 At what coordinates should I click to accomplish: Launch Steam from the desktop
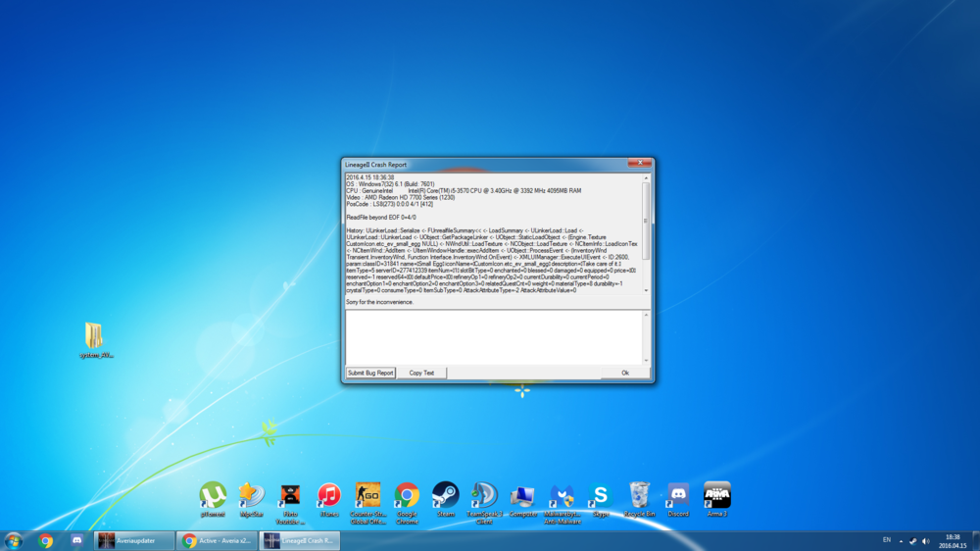(x=446, y=496)
